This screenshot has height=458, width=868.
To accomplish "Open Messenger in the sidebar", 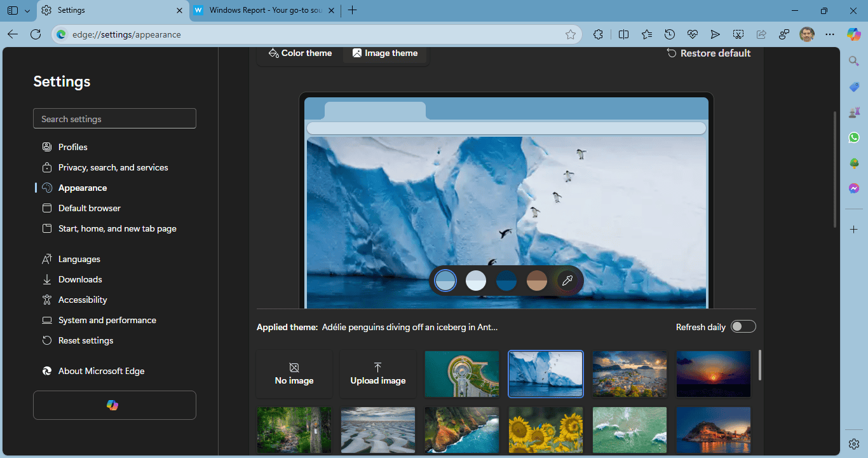I will pos(854,188).
